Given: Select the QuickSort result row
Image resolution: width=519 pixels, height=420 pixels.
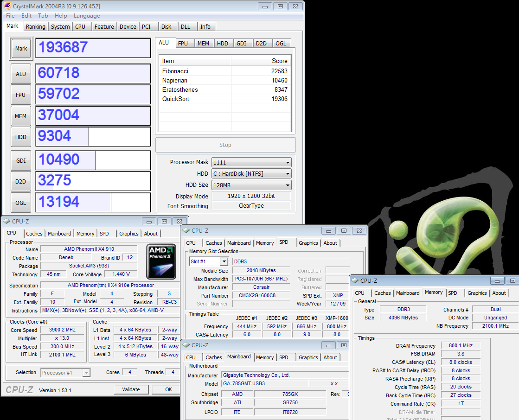Looking at the screenshot, I should pyautogui.click(x=225, y=99).
